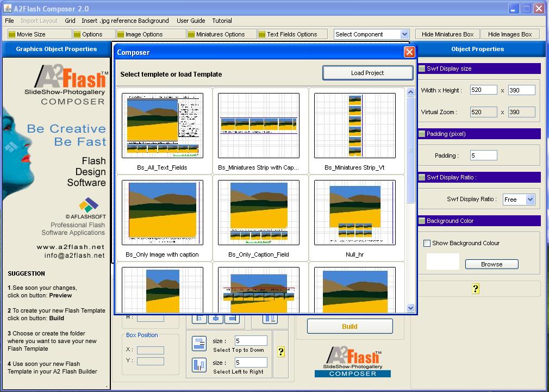549x392 pixels.
Task: Open the Select Component dropdown
Action: pyautogui.click(x=371, y=34)
